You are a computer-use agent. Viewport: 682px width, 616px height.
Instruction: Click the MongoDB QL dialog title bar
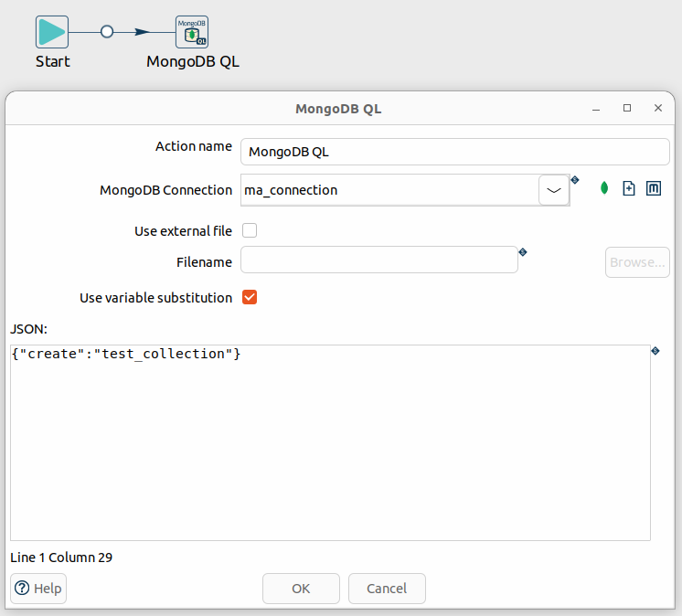[338, 108]
